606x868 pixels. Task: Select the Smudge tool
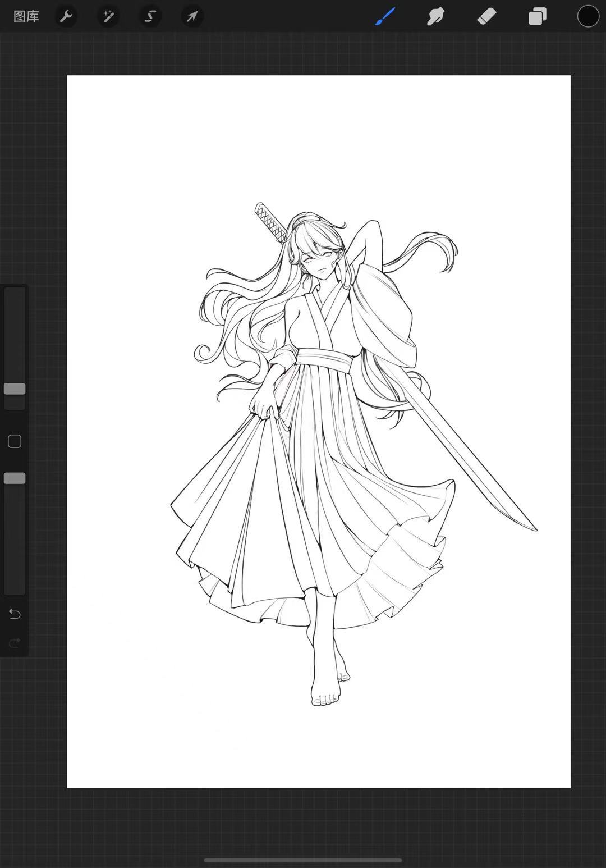pyautogui.click(x=435, y=16)
